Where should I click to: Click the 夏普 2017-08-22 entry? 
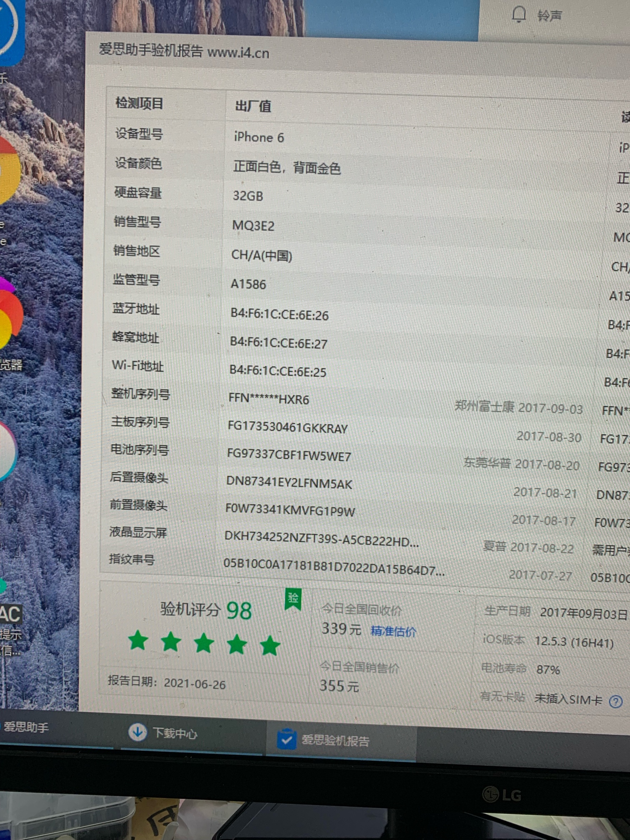point(528,547)
